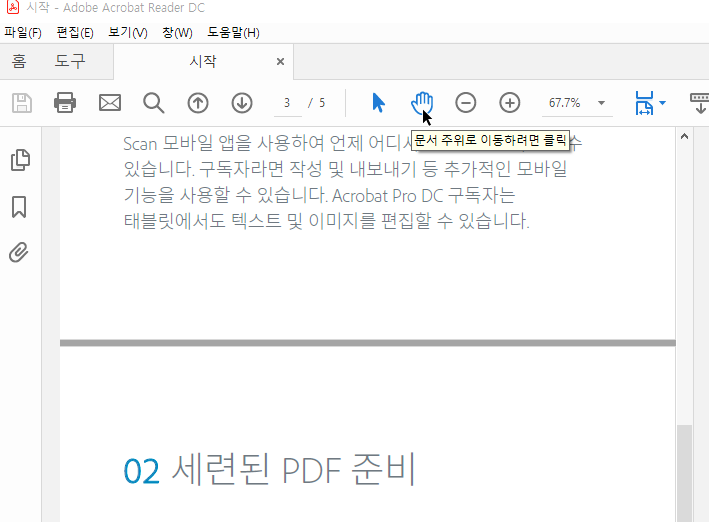Open the 편집(E) menu
The height and width of the screenshot is (522, 709).
[x=75, y=33]
